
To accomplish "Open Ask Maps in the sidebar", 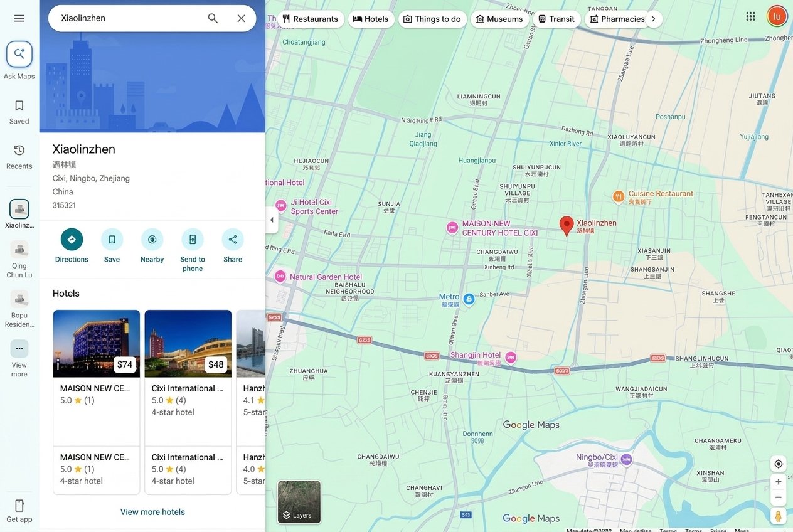I will tap(19, 61).
